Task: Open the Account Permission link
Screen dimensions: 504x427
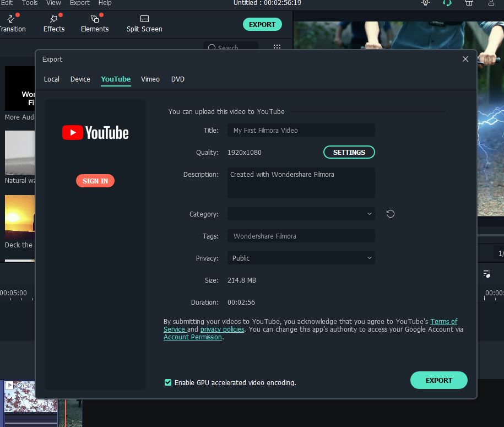Action: (193, 337)
